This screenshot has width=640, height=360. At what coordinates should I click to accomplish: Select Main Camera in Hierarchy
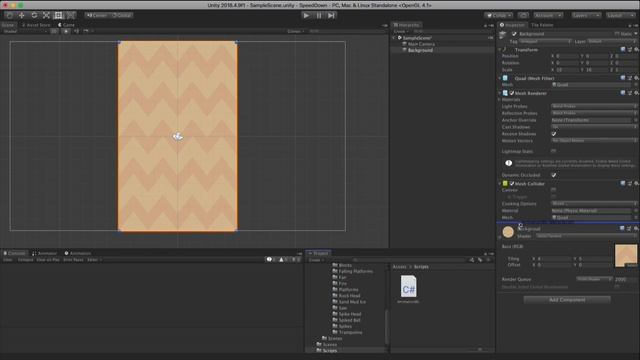pyautogui.click(x=421, y=44)
